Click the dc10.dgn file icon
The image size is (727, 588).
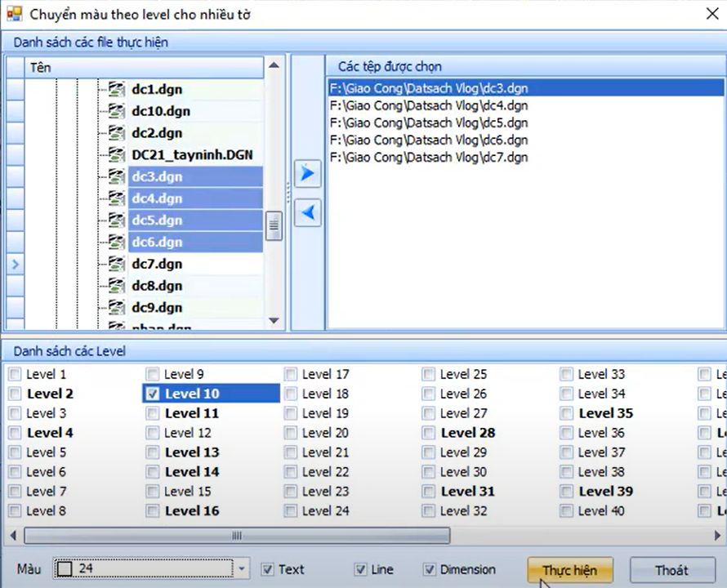tap(117, 111)
